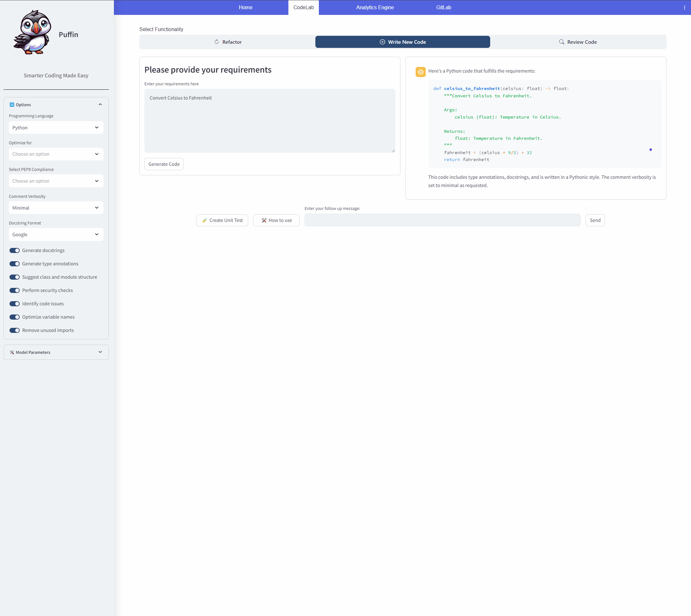Image resolution: width=691 pixels, height=616 pixels.
Task: Click the follow up message field
Action: (442, 220)
